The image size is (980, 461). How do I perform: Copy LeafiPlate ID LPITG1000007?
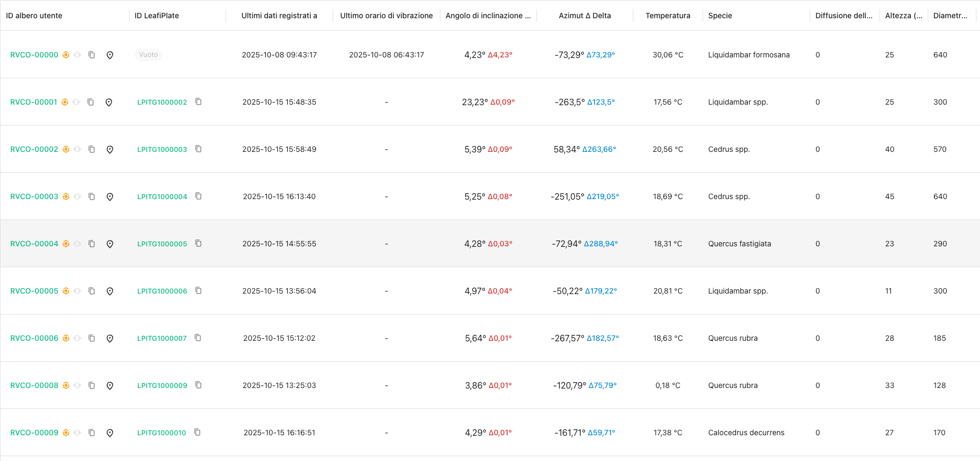(198, 338)
